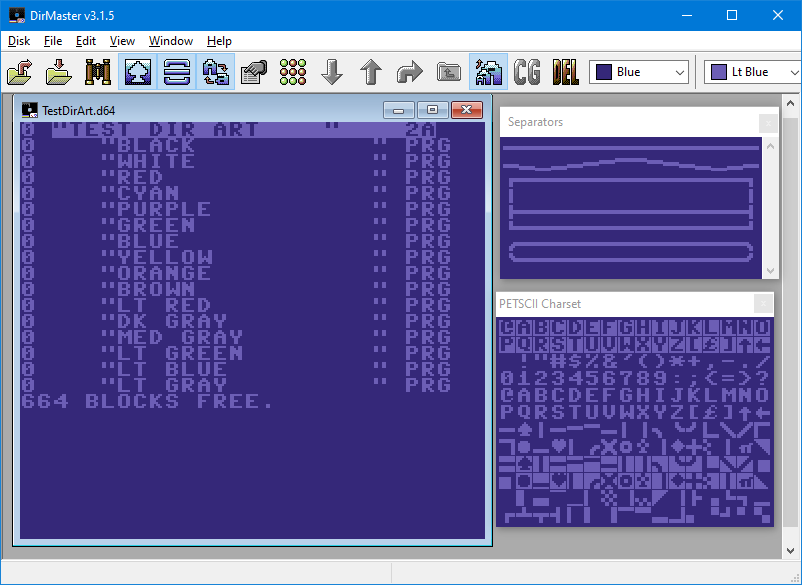Viewport: 802px width, 585px height.
Task: Click the save disk folder icon with down arrow
Action: [x=59, y=72]
